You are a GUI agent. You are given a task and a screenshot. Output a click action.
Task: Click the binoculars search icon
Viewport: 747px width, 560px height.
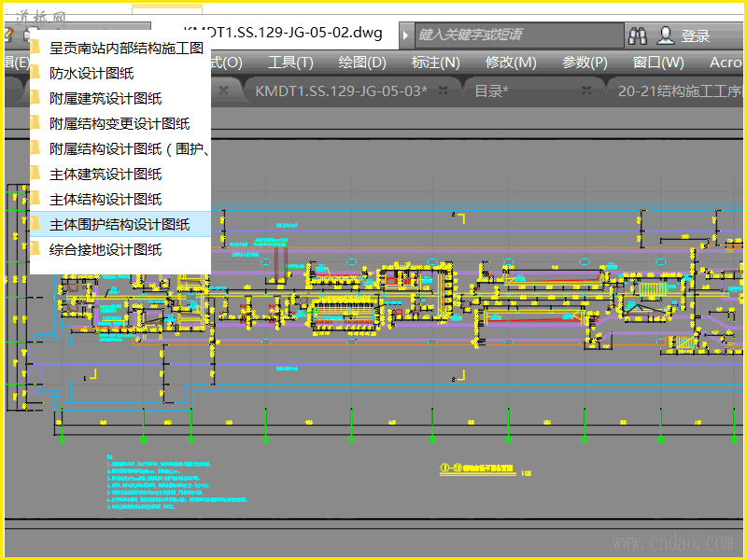click(x=638, y=35)
